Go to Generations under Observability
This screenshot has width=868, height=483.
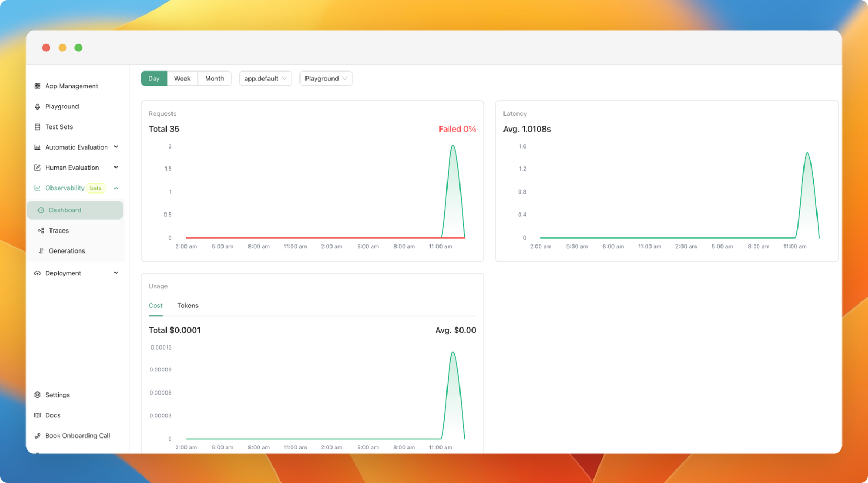click(x=67, y=251)
